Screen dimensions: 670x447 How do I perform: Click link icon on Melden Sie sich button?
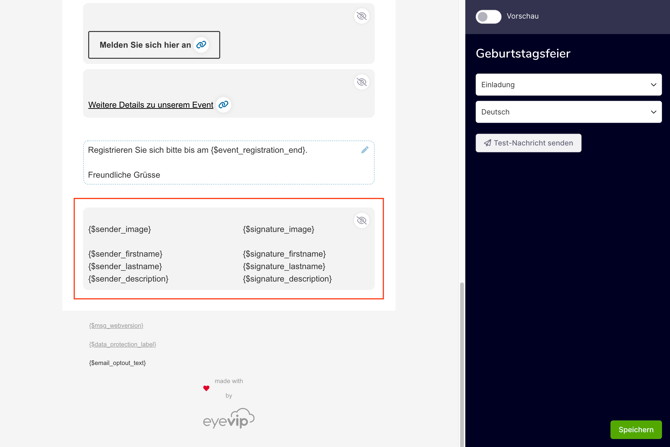click(x=201, y=45)
